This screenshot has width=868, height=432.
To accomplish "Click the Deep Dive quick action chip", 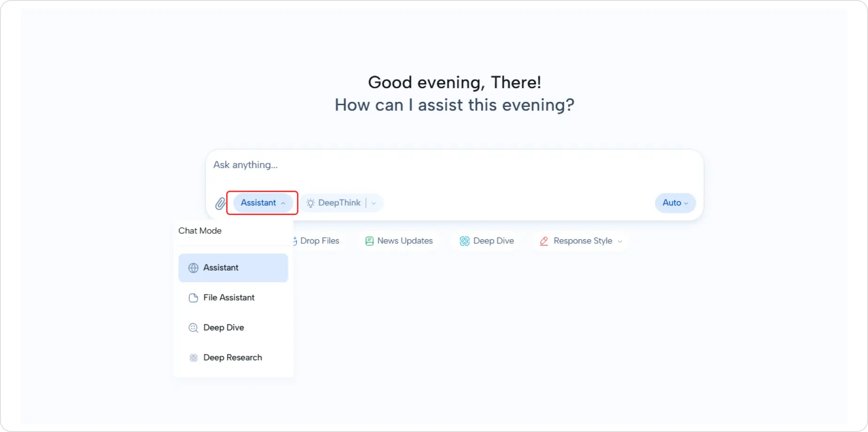I will [493, 240].
